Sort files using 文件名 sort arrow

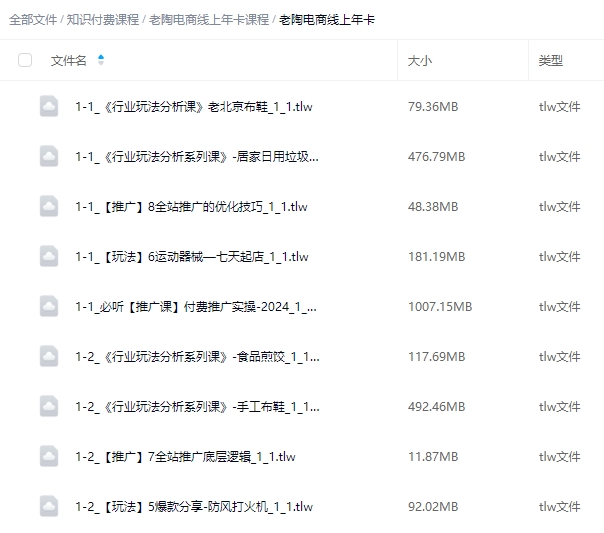101,61
